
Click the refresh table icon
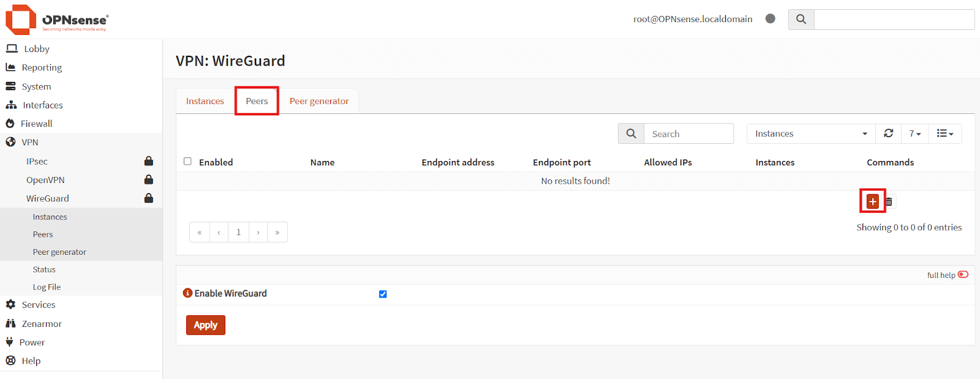(888, 133)
